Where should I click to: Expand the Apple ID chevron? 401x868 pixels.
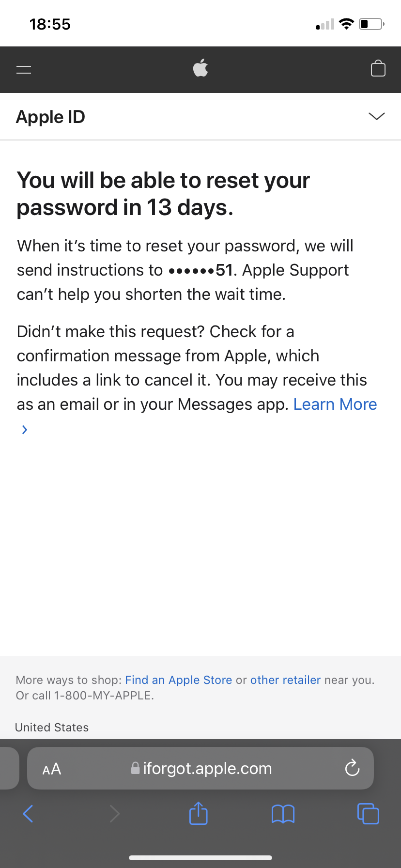tap(376, 116)
